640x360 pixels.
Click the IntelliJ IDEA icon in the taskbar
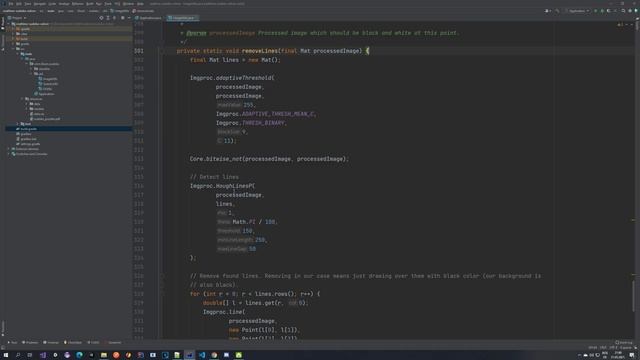[190, 355]
